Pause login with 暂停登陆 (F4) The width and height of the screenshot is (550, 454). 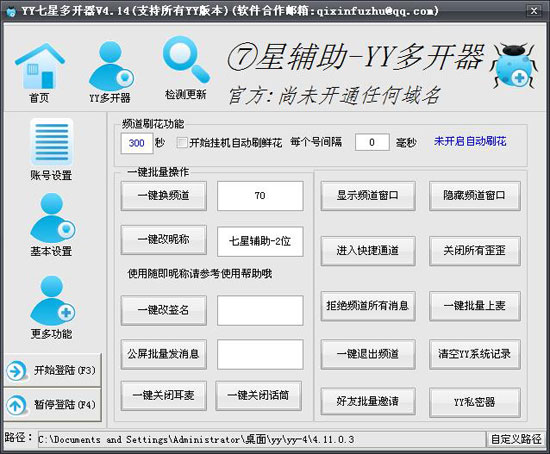52,405
